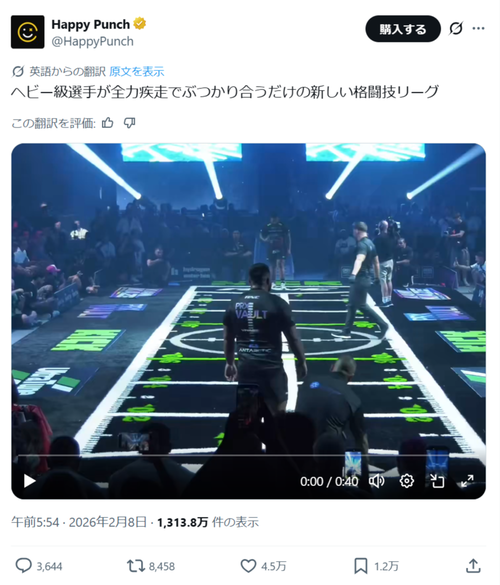Click the Happy Punch profile avatar

tap(28, 32)
